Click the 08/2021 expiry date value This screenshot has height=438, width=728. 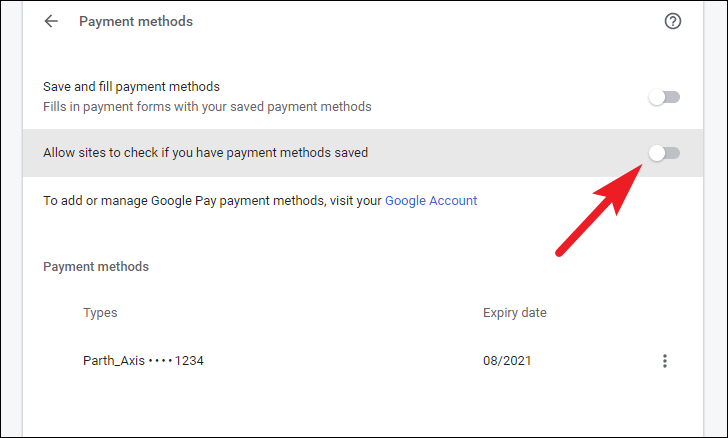tap(507, 360)
